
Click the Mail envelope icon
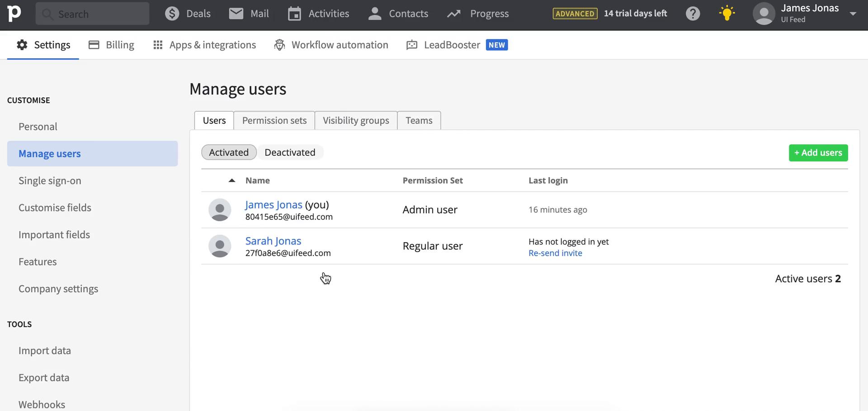[236, 14]
